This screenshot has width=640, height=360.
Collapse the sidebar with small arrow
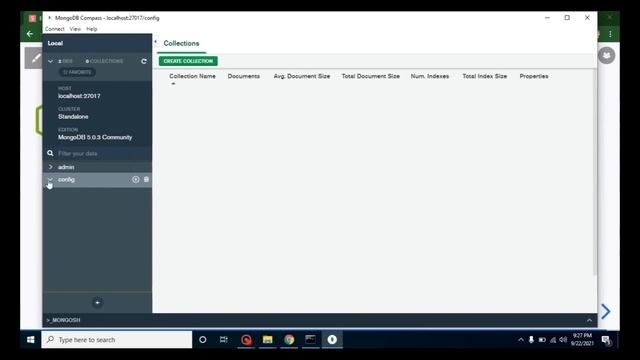coord(156,42)
